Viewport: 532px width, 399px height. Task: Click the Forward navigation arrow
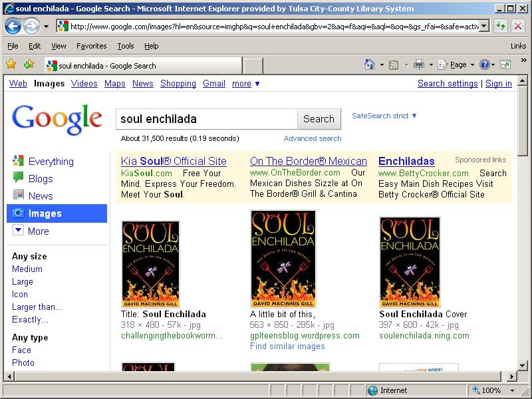[31, 27]
